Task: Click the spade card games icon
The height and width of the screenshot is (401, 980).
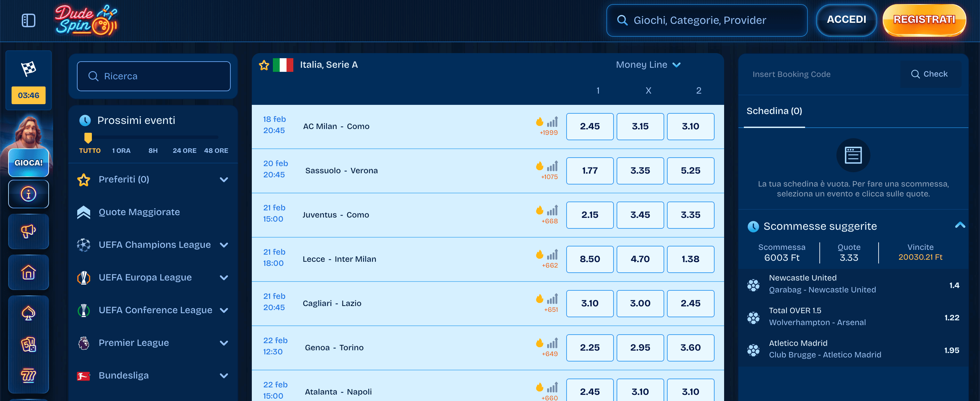Action: pos(29,313)
